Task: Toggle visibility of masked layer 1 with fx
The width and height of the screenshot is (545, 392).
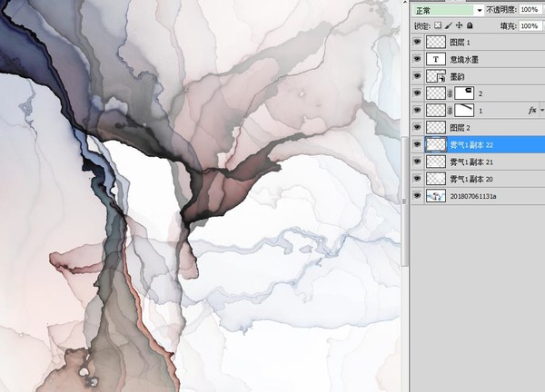Action: coord(417,110)
